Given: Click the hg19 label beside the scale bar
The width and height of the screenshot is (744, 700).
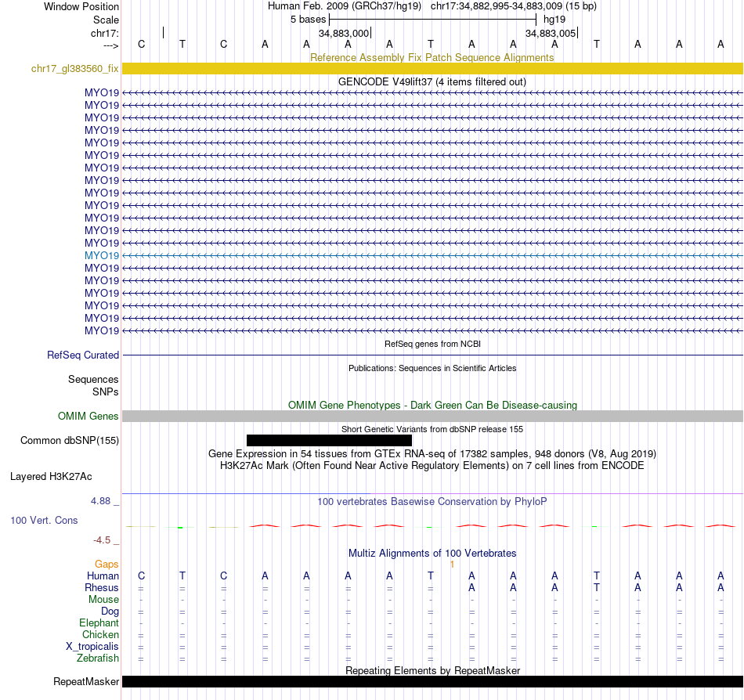Looking at the screenshot, I should 554,20.
